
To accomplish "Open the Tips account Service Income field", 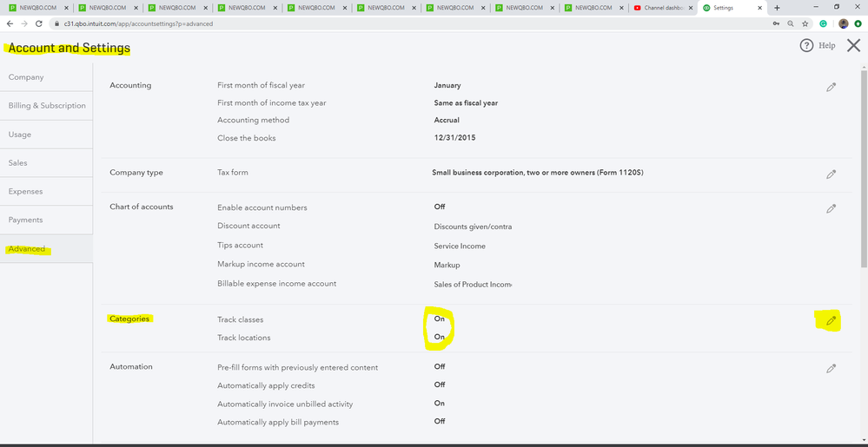I will pyautogui.click(x=460, y=246).
